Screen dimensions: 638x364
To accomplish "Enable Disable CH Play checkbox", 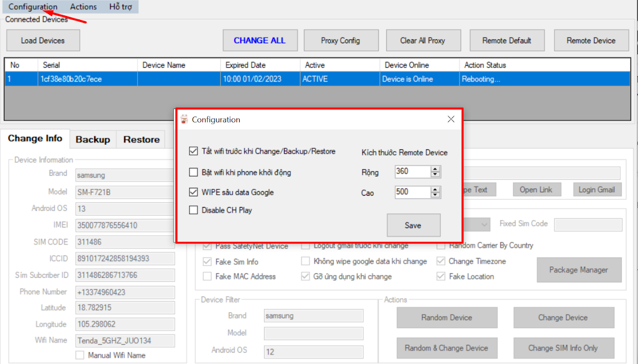I will 193,210.
